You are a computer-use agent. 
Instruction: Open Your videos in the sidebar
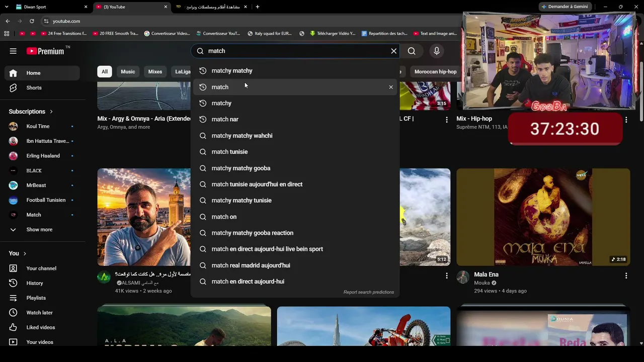(x=42, y=342)
